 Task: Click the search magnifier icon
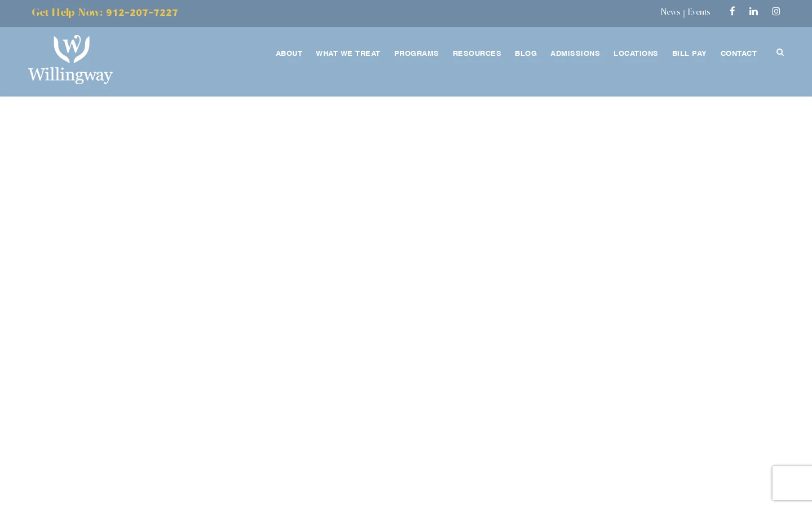pyautogui.click(x=780, y=52)
